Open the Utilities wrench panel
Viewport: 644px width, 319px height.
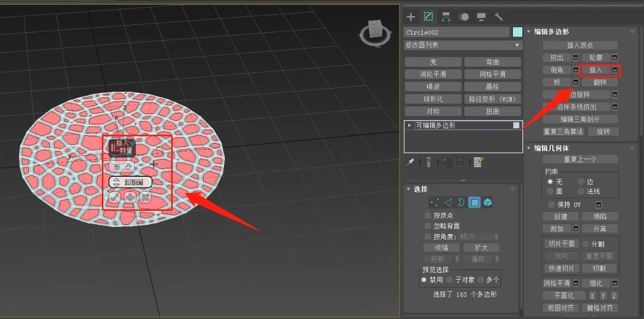click(x=498, y=17)
